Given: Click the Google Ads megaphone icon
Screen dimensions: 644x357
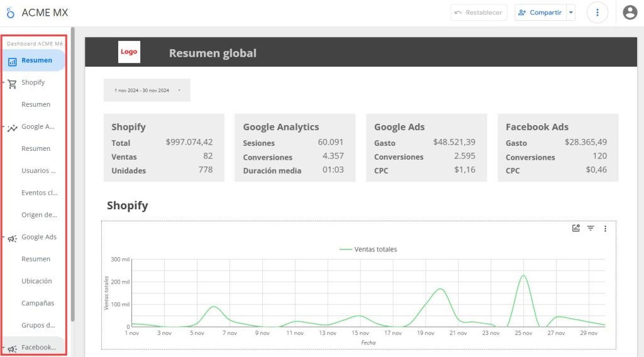Looking at the screenshot, I should pos(13,238).
